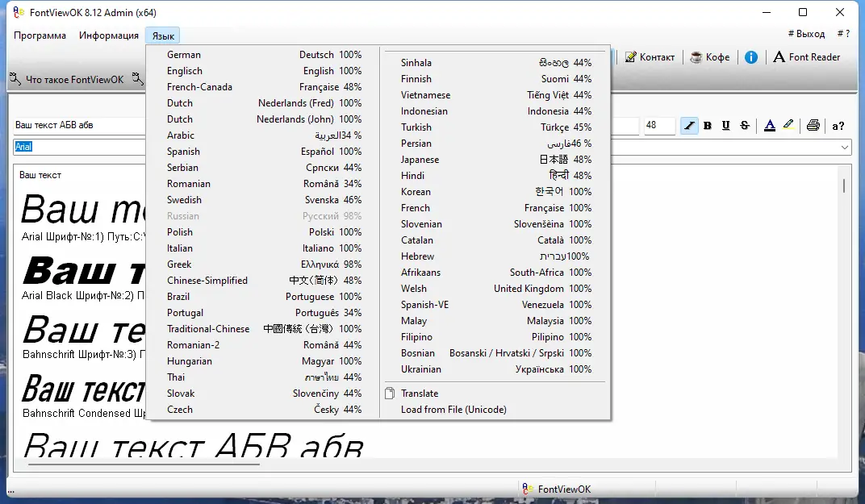Select Englisch English language
865x504 pixels.
click(264, 71)
